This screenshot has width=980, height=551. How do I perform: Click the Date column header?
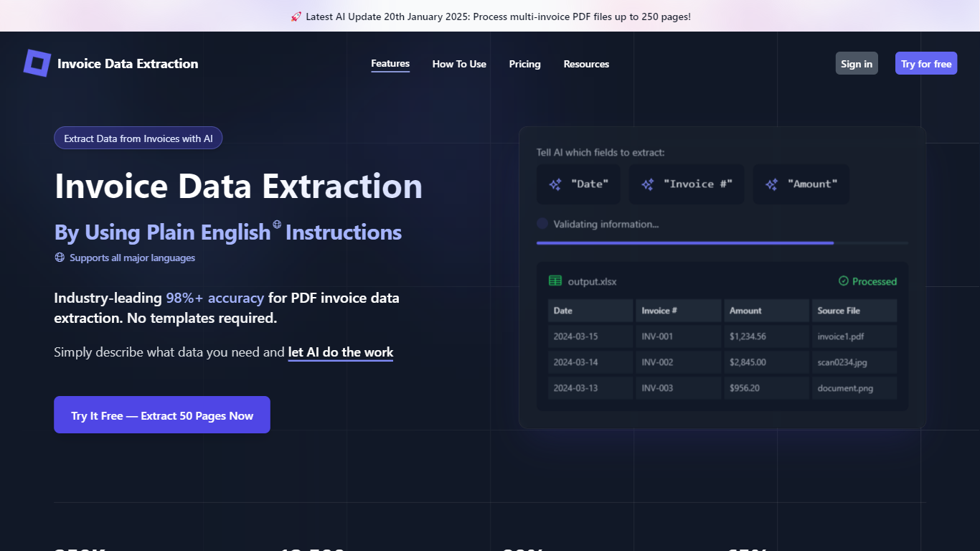[590, 311]
